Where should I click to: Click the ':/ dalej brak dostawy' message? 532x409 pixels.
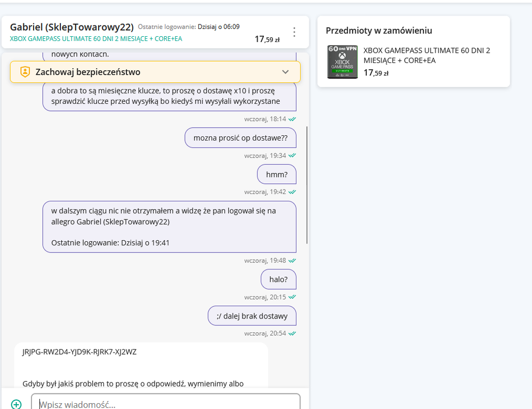point(252,316)
